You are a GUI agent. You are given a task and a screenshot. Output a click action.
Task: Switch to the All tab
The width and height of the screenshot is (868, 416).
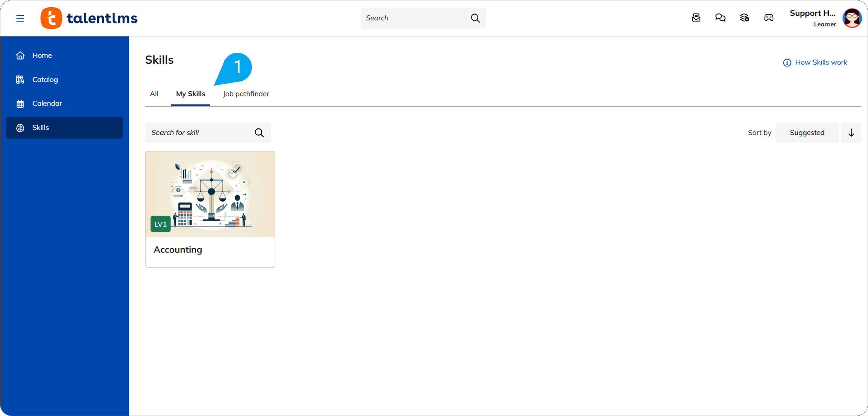pyautogui.click(x=154, y=94)
